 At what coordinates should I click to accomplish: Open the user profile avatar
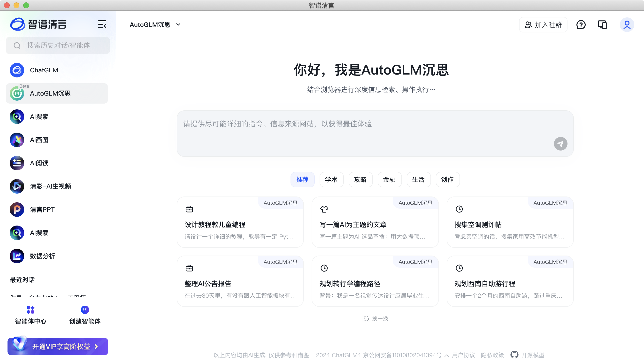[627, 25]
